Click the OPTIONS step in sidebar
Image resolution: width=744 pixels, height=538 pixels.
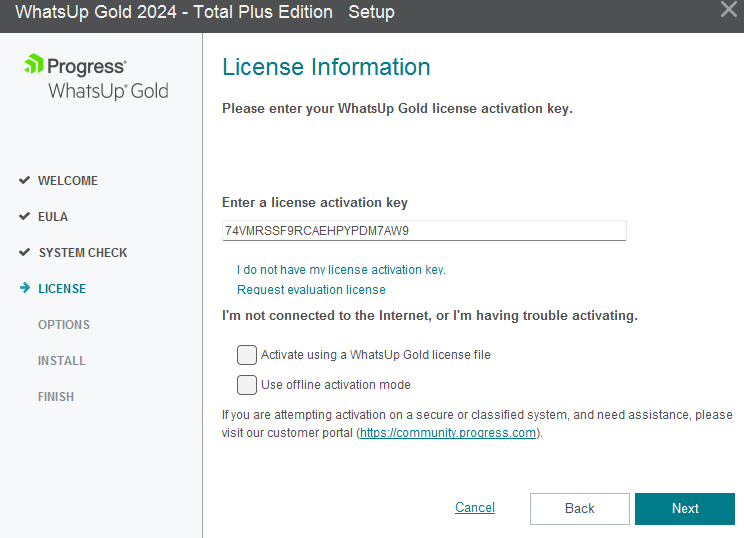point(64,325)
